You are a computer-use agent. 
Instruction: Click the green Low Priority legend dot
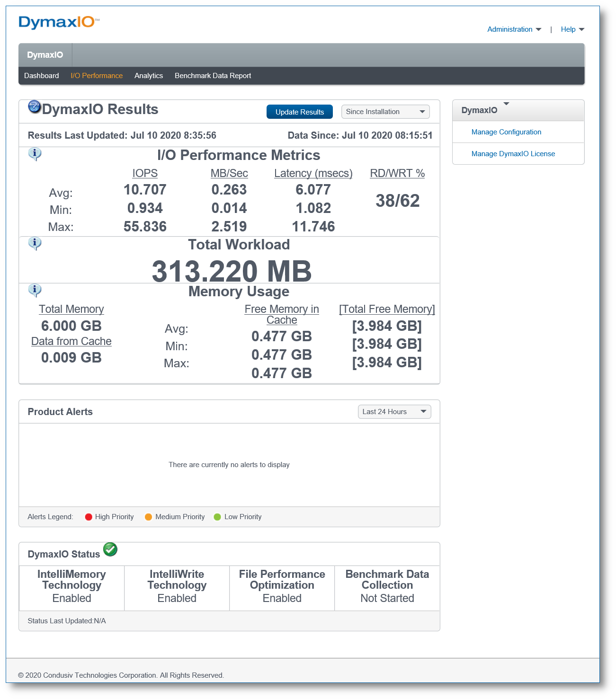coord(217,517)
